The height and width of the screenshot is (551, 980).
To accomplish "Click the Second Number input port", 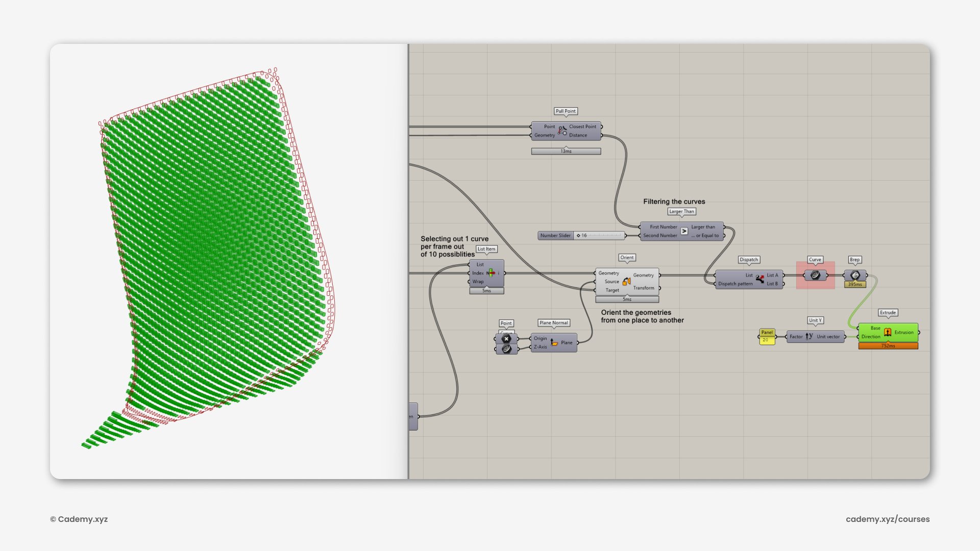I will (660, 236).
